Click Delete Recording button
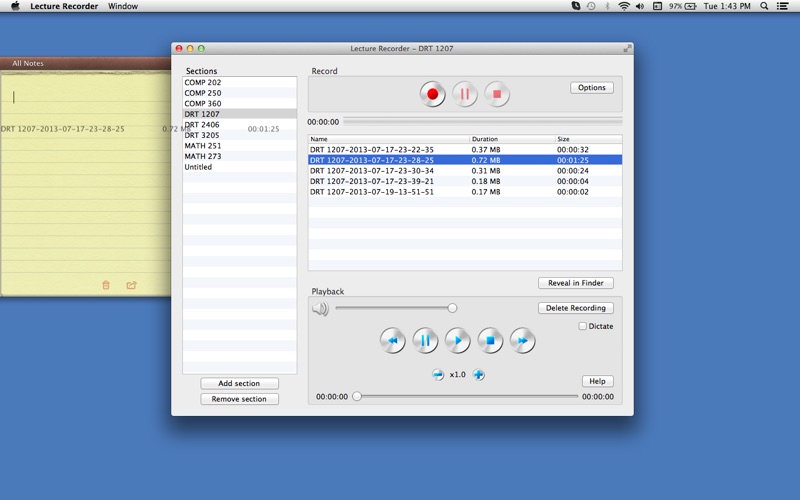The width and height of the screenshot is (800, 500). click(576, 308)
